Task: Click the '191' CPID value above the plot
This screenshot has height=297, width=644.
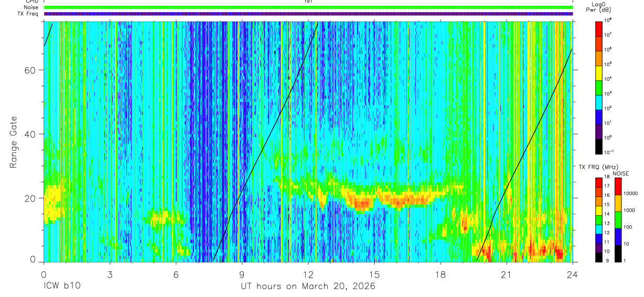Action: point(308,2)
